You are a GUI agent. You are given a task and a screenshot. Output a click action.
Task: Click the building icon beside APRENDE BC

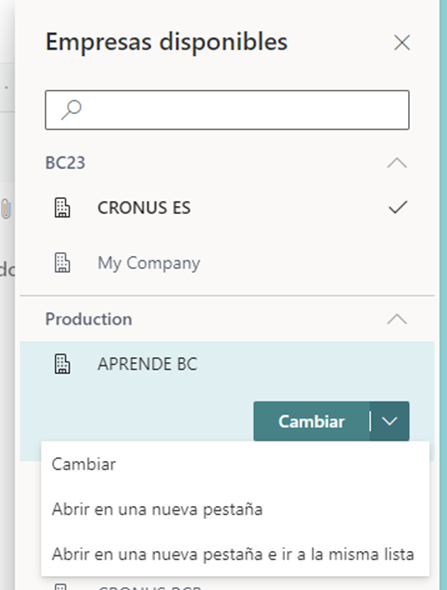tap(62, 364)
